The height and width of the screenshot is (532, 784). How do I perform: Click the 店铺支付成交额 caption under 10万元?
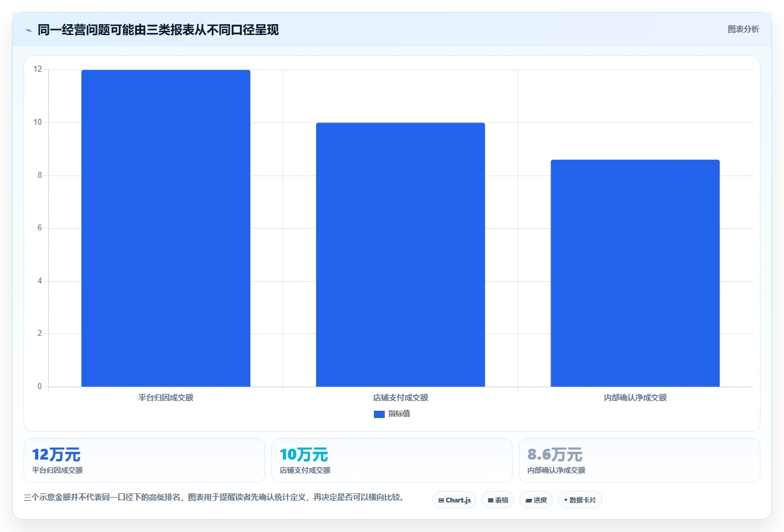[x=305, y=470]
